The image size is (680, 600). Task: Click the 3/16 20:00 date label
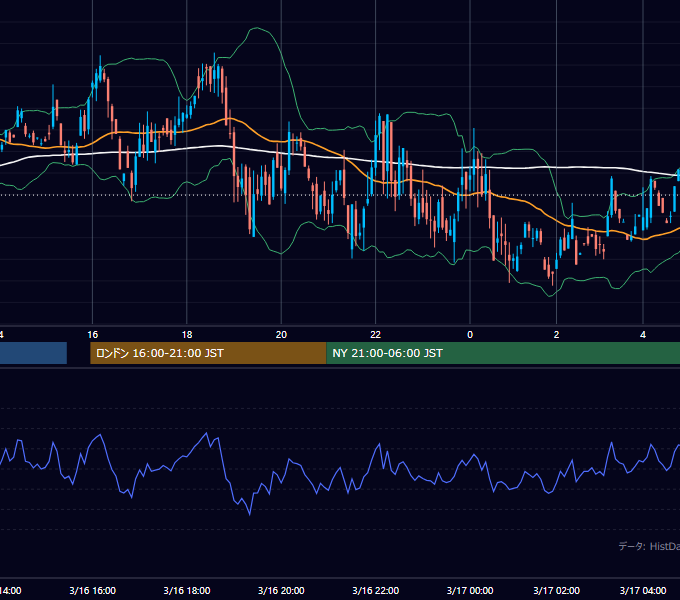pyautogui.click(x=281, y=590)
